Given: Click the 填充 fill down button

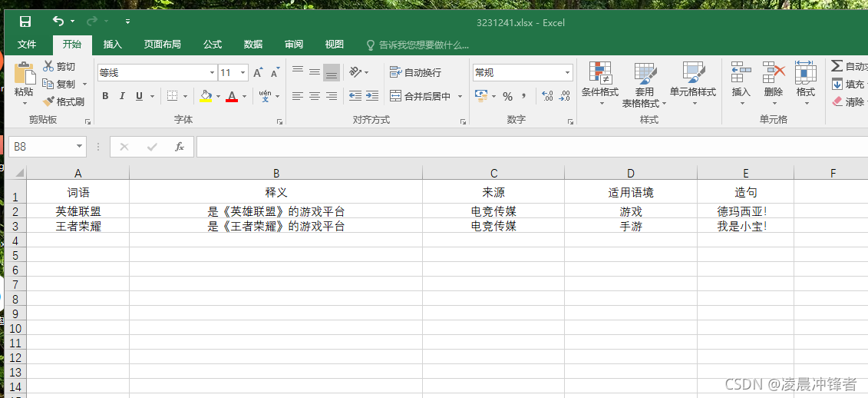Looking at the screenshot, I should [848, 85].
